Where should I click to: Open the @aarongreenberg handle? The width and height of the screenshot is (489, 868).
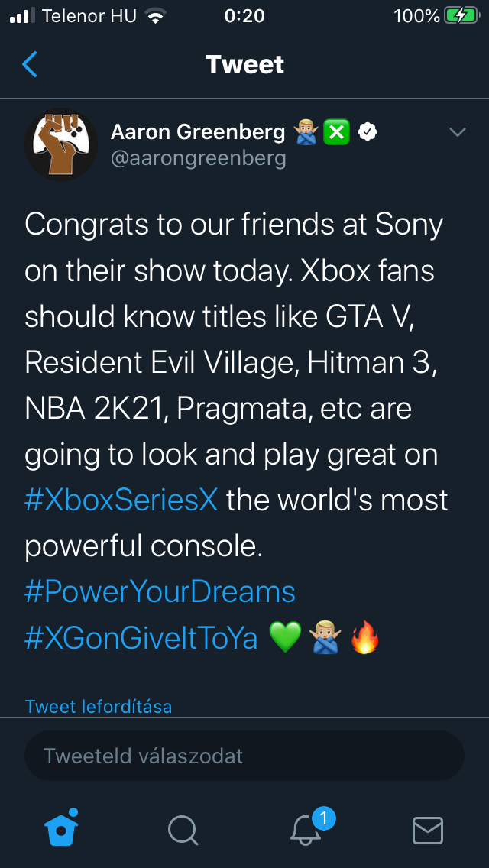(199, 158)
